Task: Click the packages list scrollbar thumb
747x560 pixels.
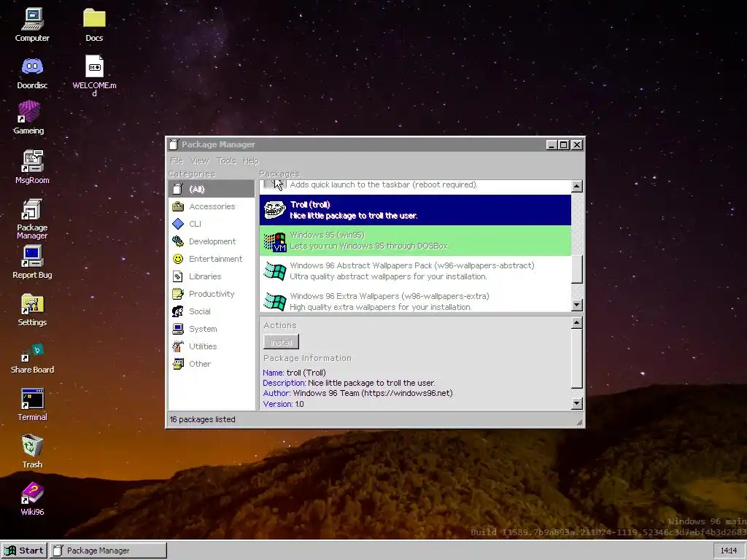Action: point(577,269)
